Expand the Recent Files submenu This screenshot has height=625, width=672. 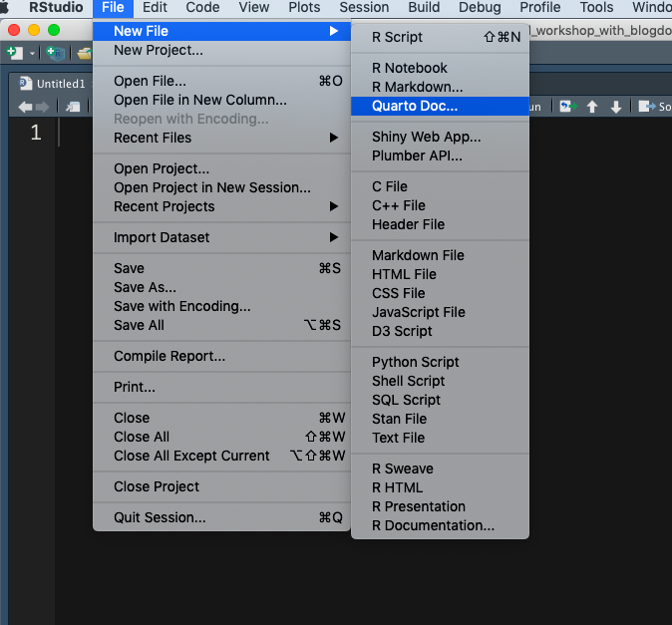222,138
